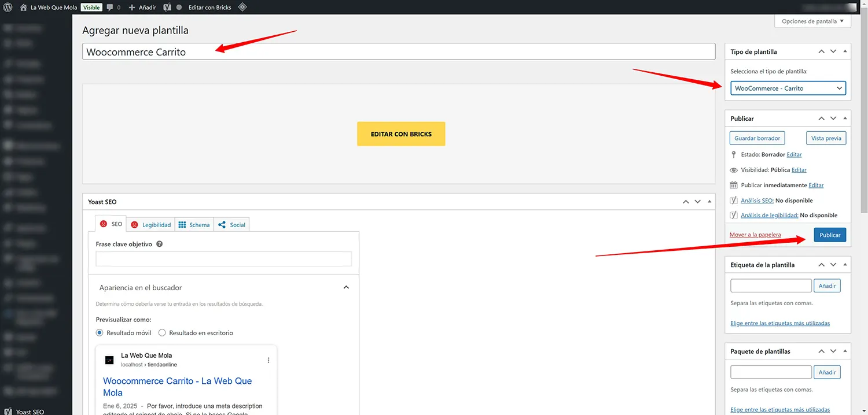The height and width of the screenshot is (415, 868).
Task: Click the eye icon by Visibilidad
Action: click(x=734, y=170)
